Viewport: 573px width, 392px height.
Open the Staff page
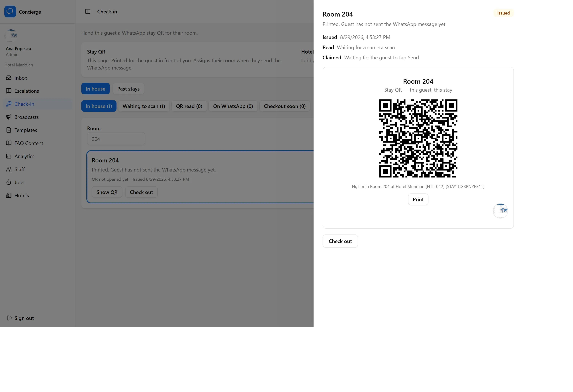point(38,169)
